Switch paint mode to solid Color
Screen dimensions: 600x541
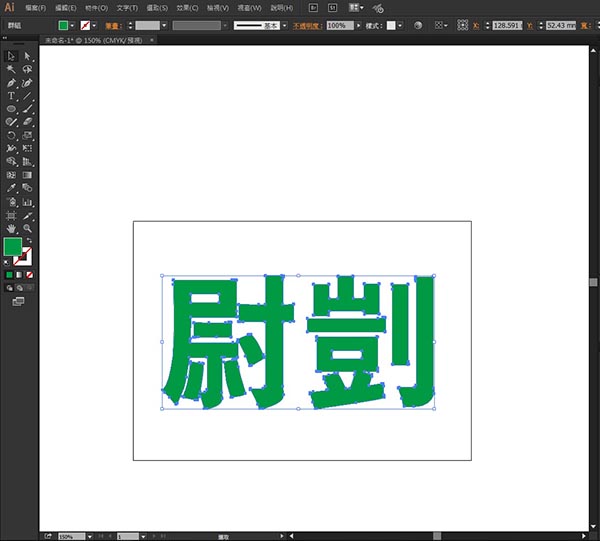[10, 274]
